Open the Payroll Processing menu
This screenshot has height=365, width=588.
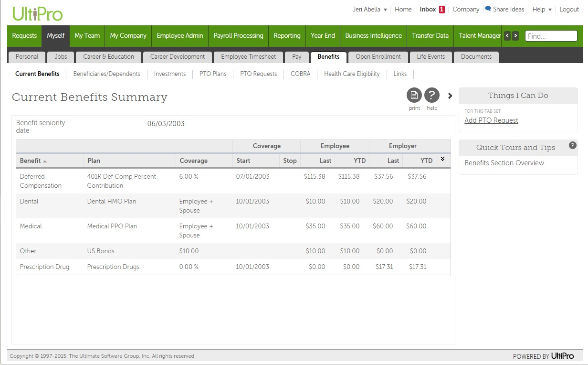tap(238, 35)
